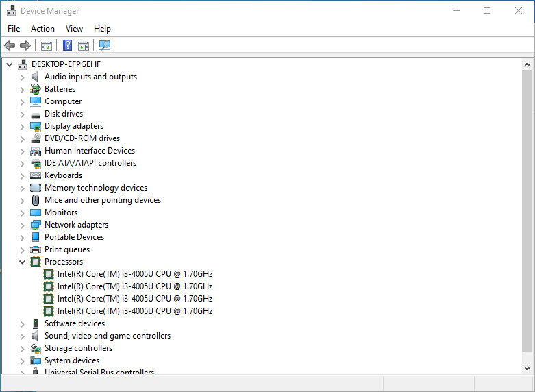Click the Print queues printer icon
Viewport: 535px width, 392px height.
36,249
